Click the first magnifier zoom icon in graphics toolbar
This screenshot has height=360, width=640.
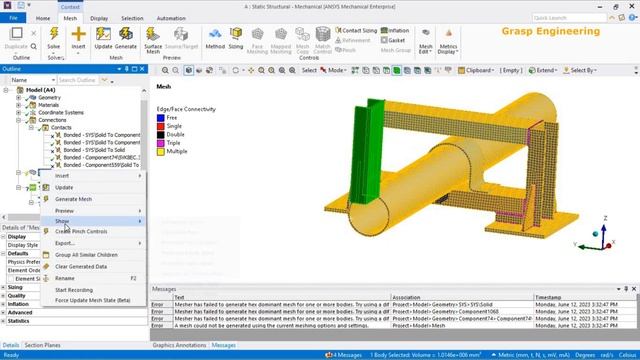[x=165, y=70]
